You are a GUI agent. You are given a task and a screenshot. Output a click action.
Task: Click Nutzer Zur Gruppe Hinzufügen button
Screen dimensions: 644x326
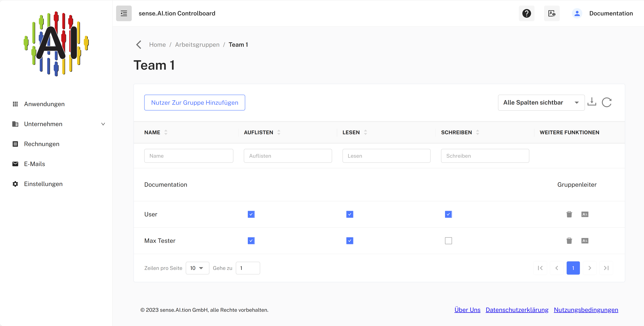pyautogui.click(x=194, y=102)
